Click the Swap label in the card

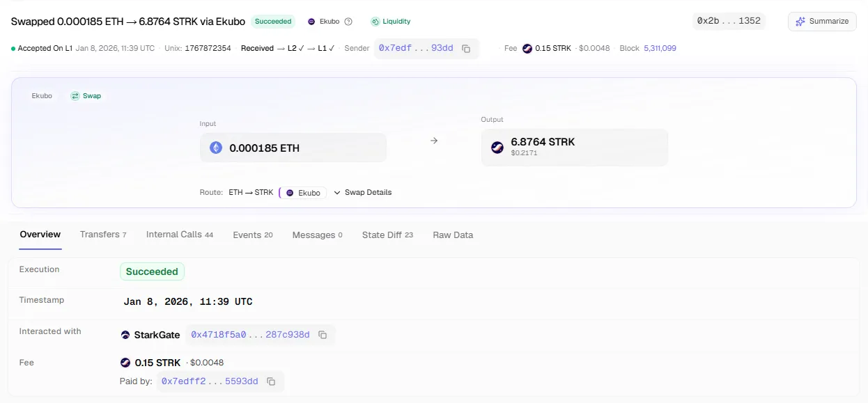[x=92, y=96]
